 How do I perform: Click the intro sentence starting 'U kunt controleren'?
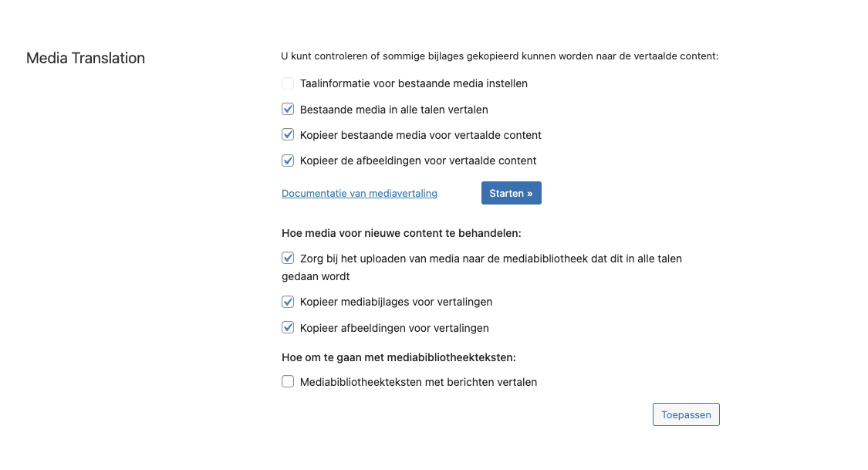click(499, 56)
